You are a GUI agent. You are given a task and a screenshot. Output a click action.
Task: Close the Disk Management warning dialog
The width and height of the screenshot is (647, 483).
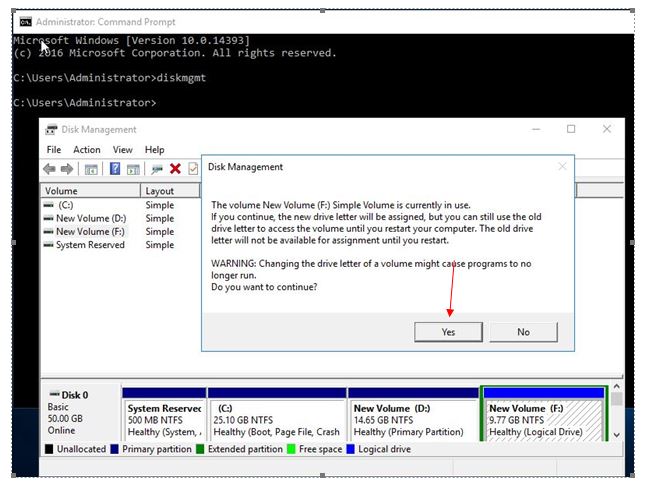tap(562, 167)
